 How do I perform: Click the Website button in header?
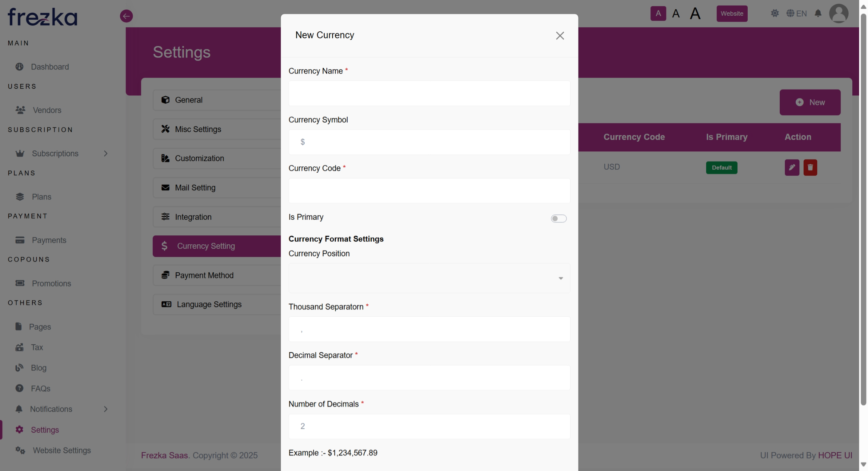coord(732,13)
